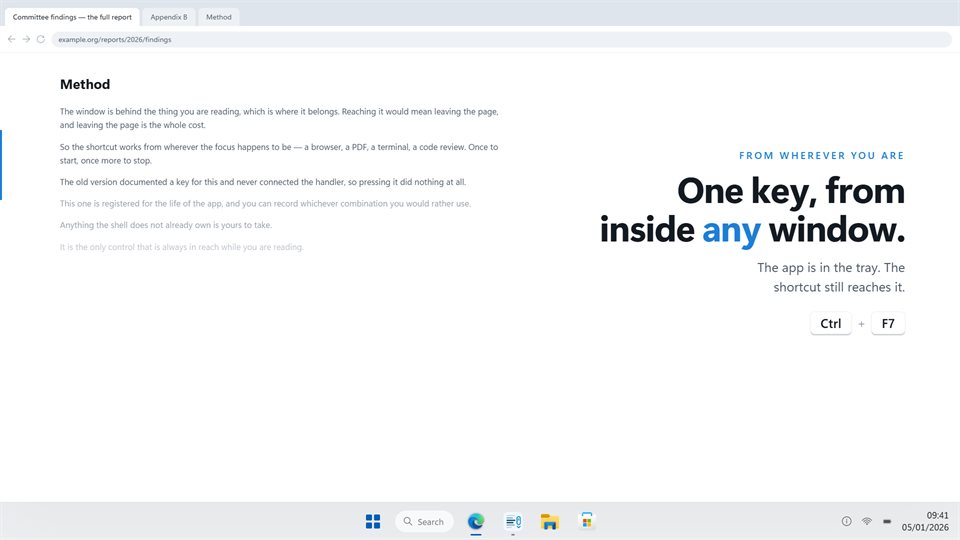Click 'FROM WHEREVER YOU ARE' label
This screenshot has height=540, width=960.
click(822, 156)
